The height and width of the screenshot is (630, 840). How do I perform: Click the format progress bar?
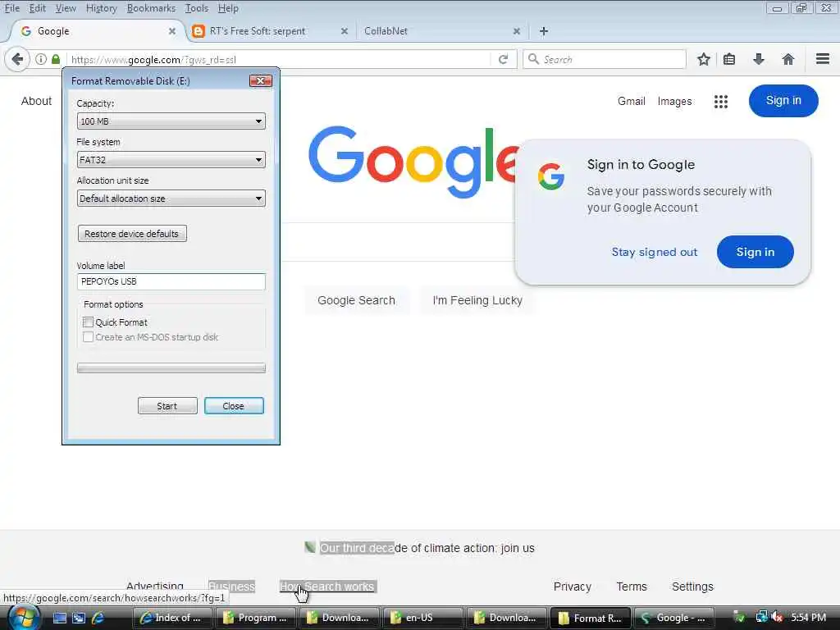point(171,368)
